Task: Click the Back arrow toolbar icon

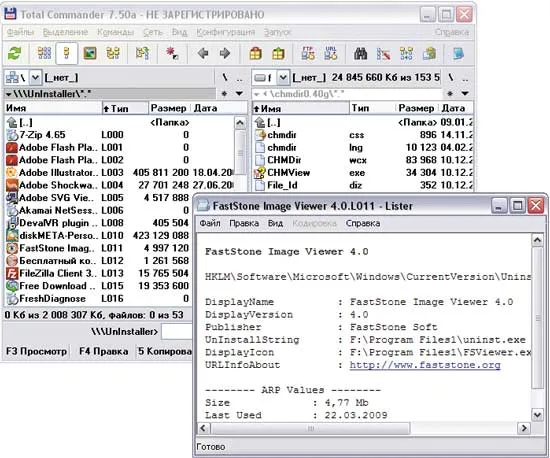Action: click(203, 53)
